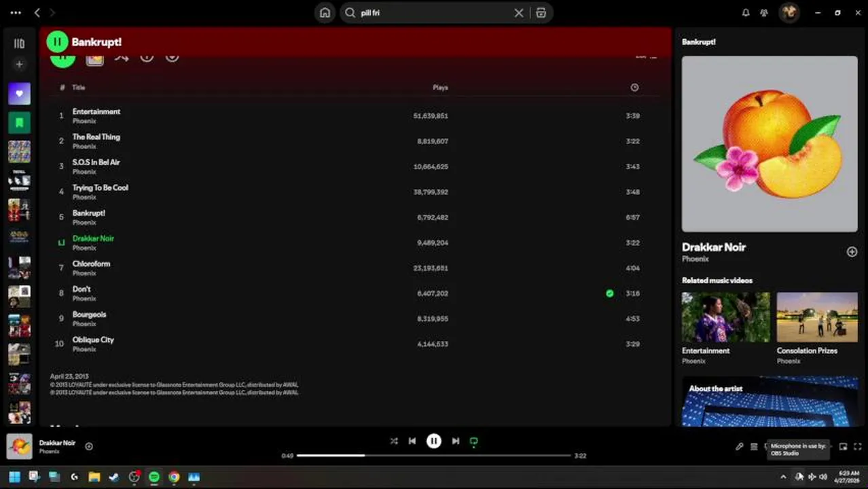Toggle the green repeat button

(x=474, y=441)
